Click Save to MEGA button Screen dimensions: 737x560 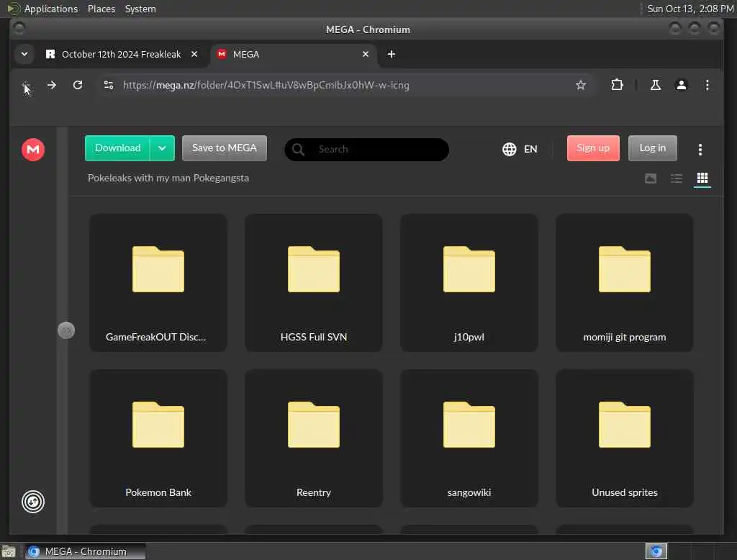(225, 148)
